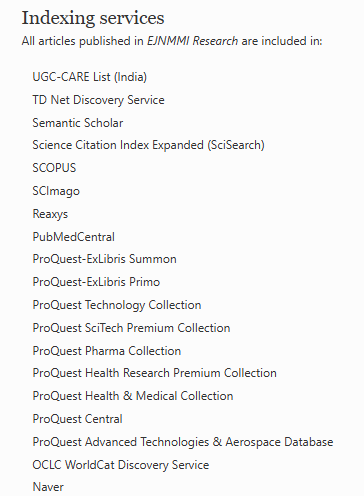Select ProQuest Technology Collection entry
This screenshot has width=364, height=496.
coord(117,305)
